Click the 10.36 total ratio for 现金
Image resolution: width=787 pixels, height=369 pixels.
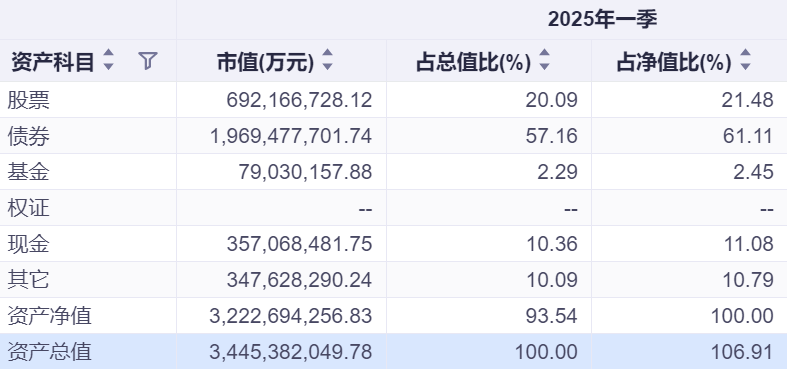coord(552,244)
